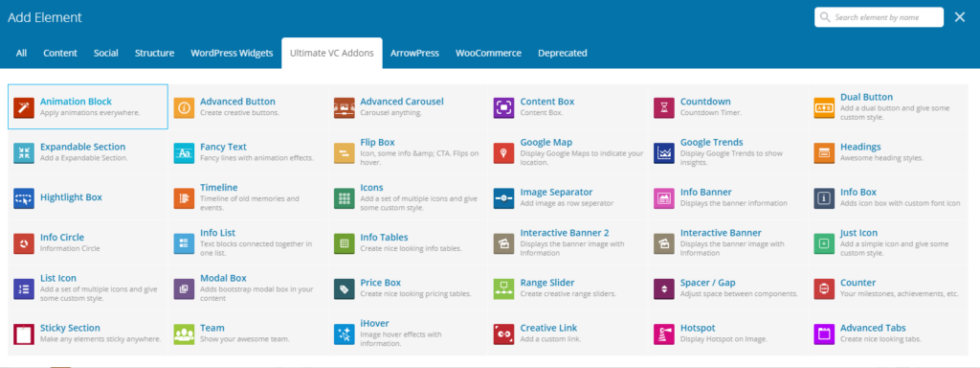
Task: Open the ArrowPress tab
Action: (415, 54)
